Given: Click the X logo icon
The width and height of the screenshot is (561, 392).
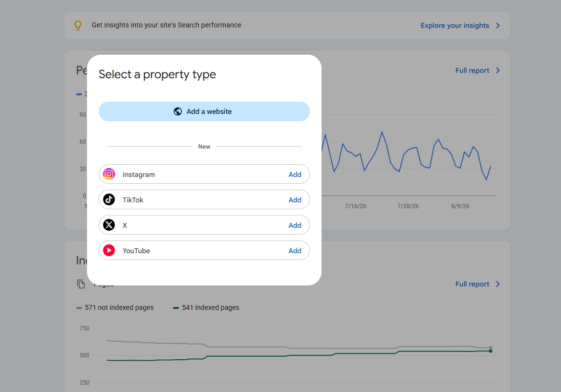Looking at the screenshot, I should click(109, 225).
